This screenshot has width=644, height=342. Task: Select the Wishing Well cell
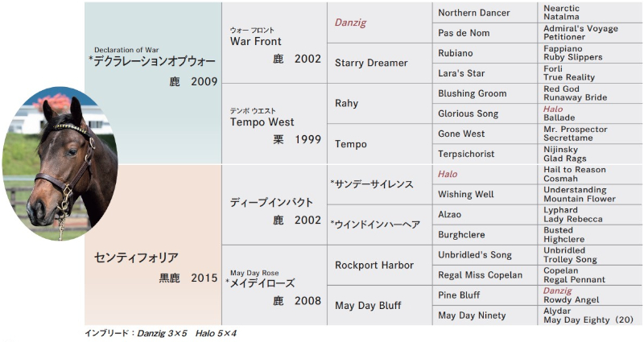485,194
